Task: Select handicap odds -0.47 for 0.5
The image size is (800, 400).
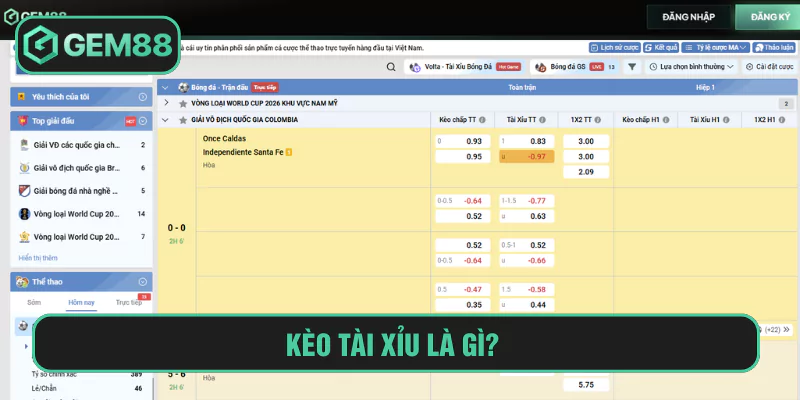Action: [x=463, y=290]
